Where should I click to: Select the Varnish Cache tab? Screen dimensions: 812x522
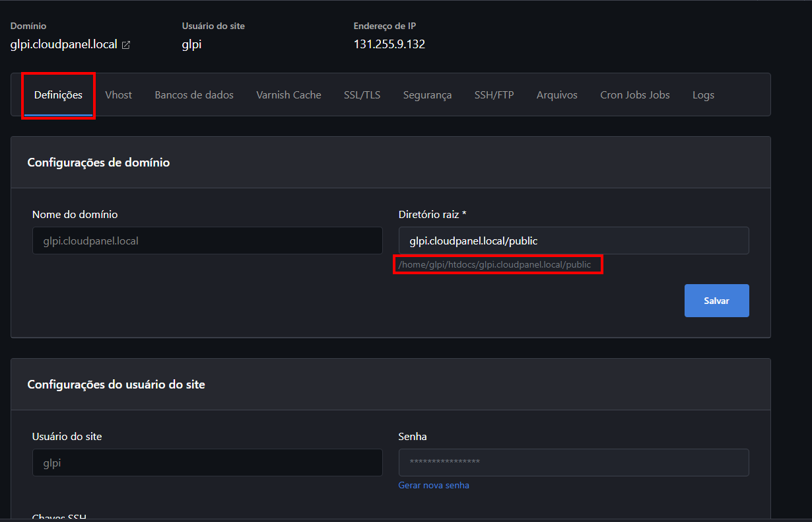tap(288, 95)
